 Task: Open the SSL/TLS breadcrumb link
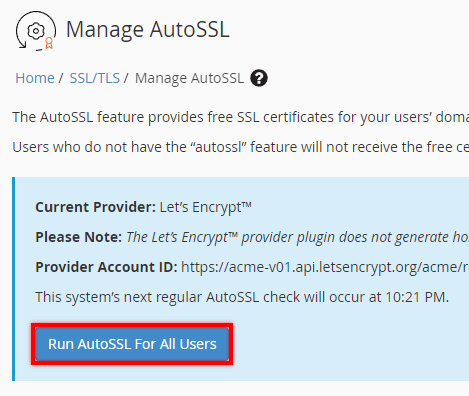click(94, 78)
